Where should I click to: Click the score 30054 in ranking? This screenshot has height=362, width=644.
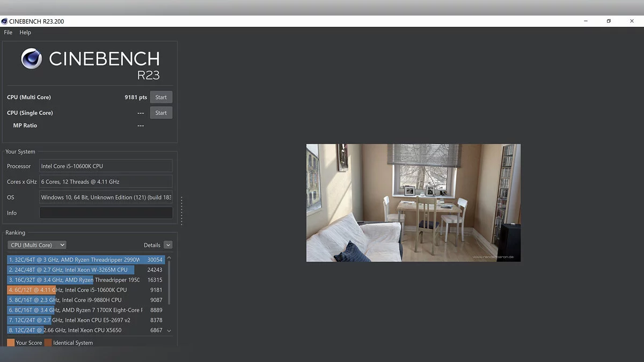(155, 260)
